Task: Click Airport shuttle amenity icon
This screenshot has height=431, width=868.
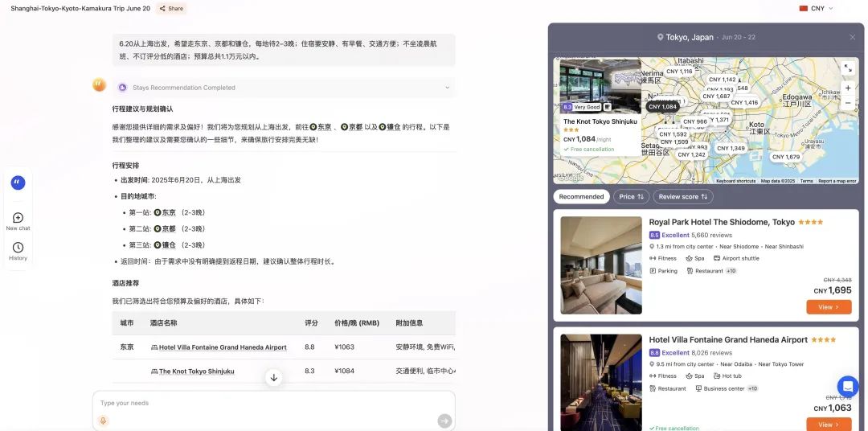Action: click(717, 258)
